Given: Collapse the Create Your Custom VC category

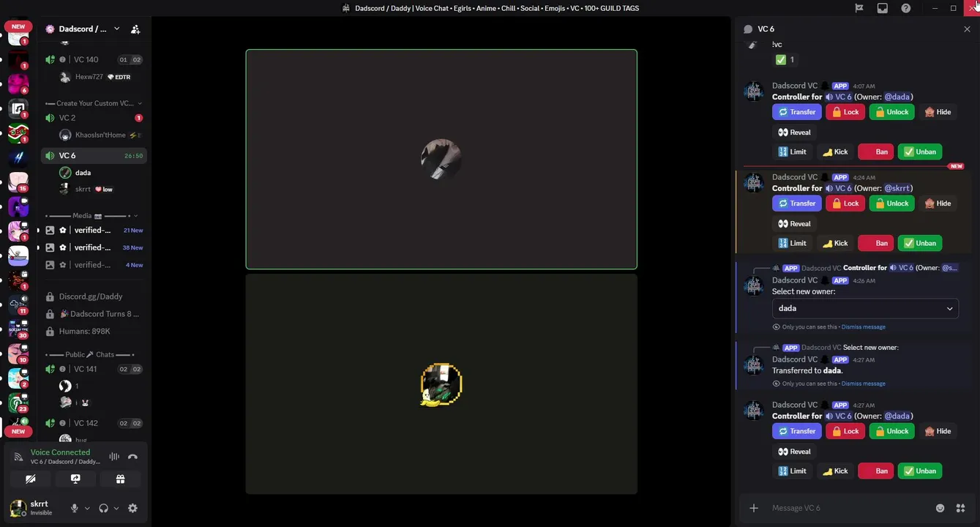Looking at the screenshot, I should 94,103.
